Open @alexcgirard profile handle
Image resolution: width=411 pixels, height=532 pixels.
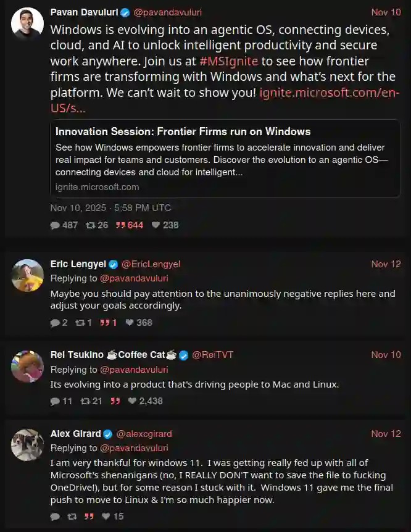[144, 434]
